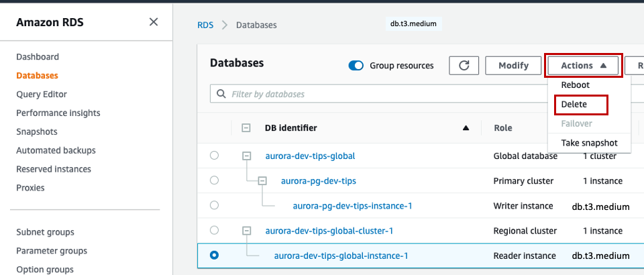Image resolution: width=644 pixels, height=275 pixels.
Task: Collapse the aurora-dev-tips-global tree node
Action: pyautogui.click(x=246, y=156)
